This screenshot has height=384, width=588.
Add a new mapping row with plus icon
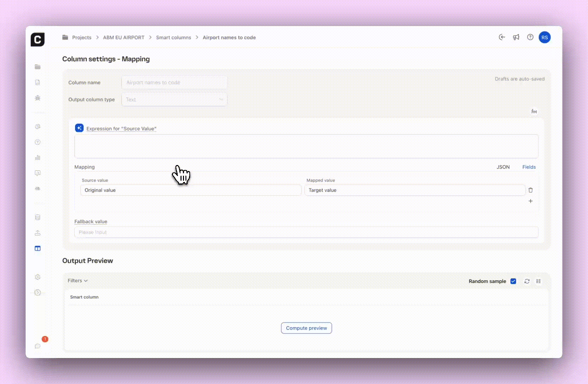[x=530, y=201]
